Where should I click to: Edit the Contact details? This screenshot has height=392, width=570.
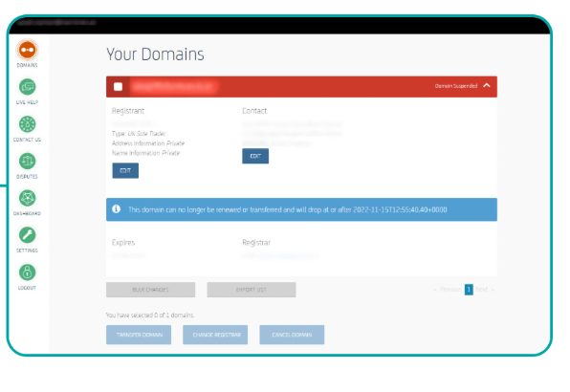coord(255,156)
